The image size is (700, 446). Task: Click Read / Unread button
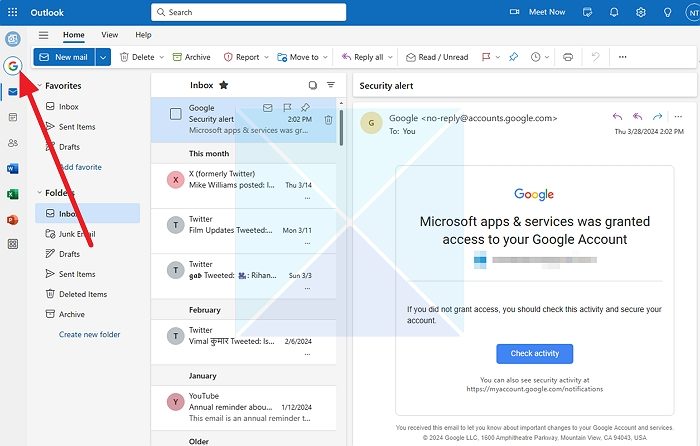[437, 57]
